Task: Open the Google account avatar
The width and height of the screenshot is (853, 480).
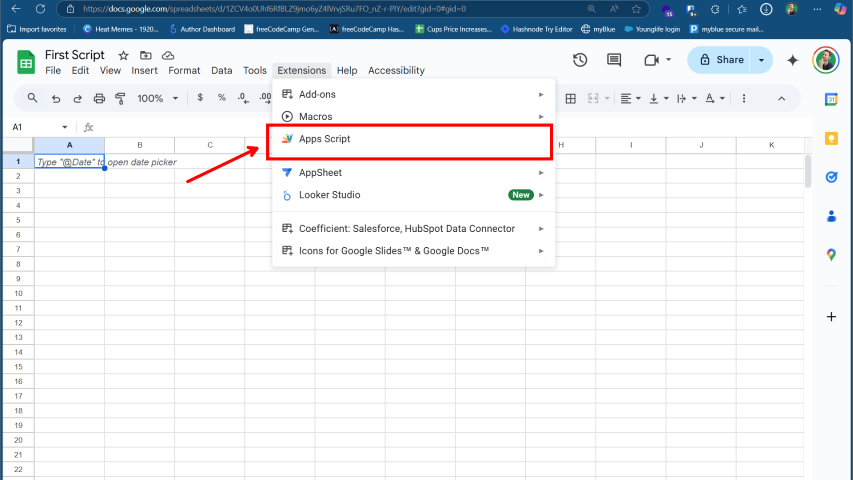Action: pyautogui.click(x=826, y=60)
